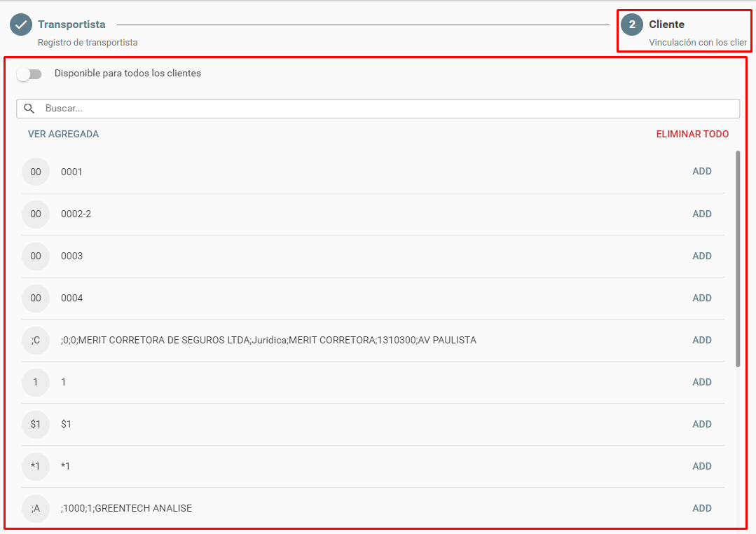The height and width of the screenshot is (534, 756).
Task: Toggle Disponible para todos los clientes switch
Action: tap(29, 74)
